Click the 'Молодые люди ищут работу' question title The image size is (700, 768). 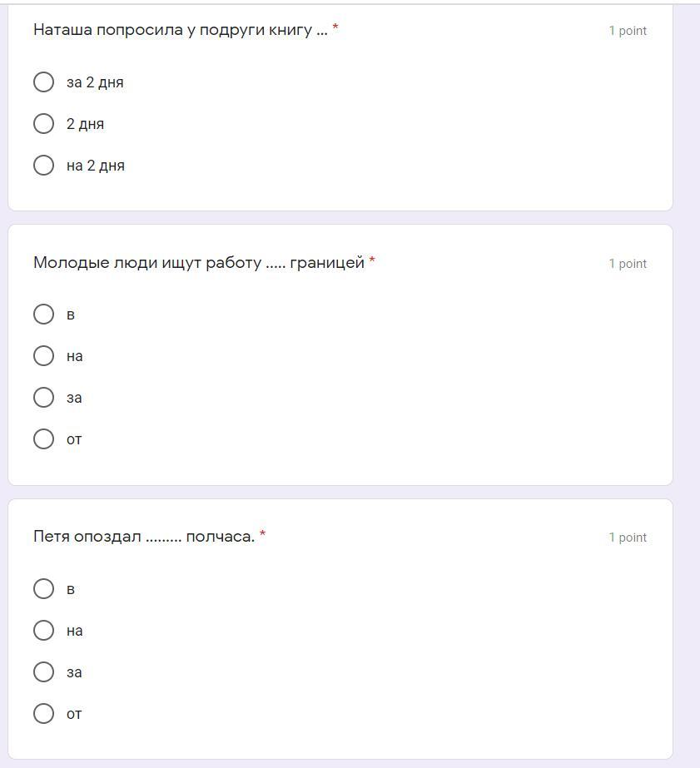tap(198, 263)
